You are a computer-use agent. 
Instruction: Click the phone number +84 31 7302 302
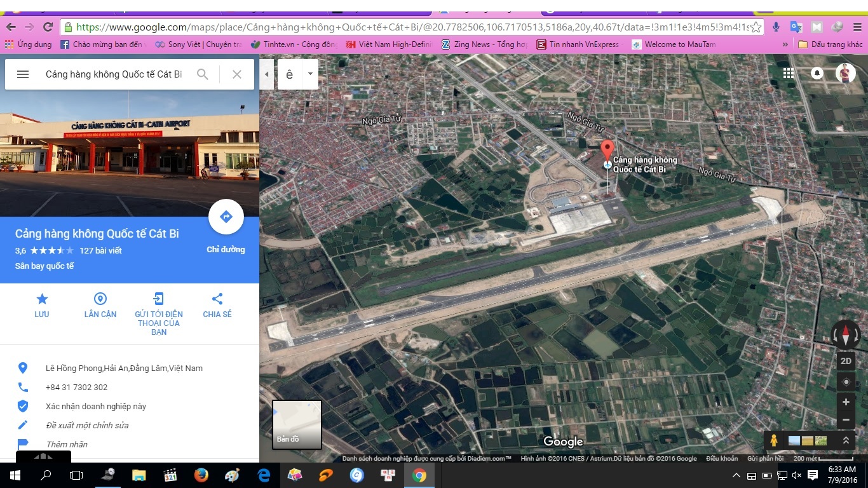click(x=76, y=388)
